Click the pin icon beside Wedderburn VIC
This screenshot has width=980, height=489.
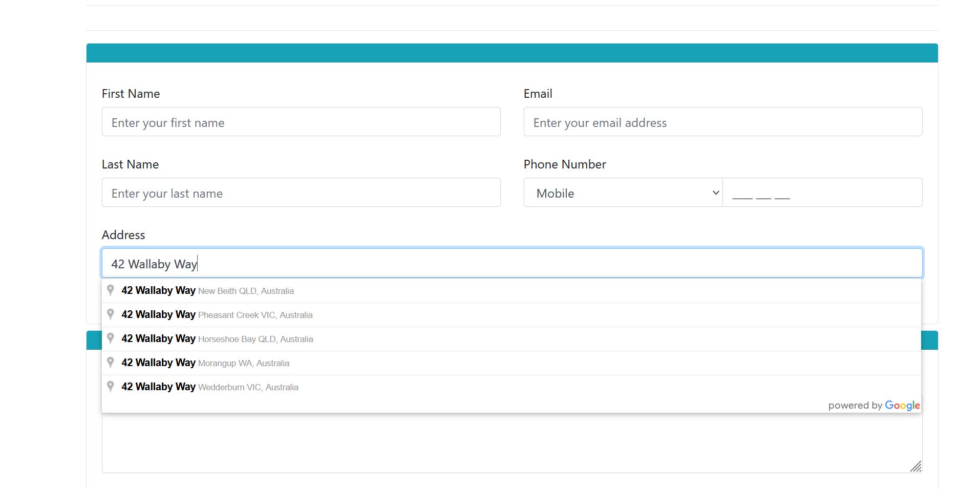(110, 387)
